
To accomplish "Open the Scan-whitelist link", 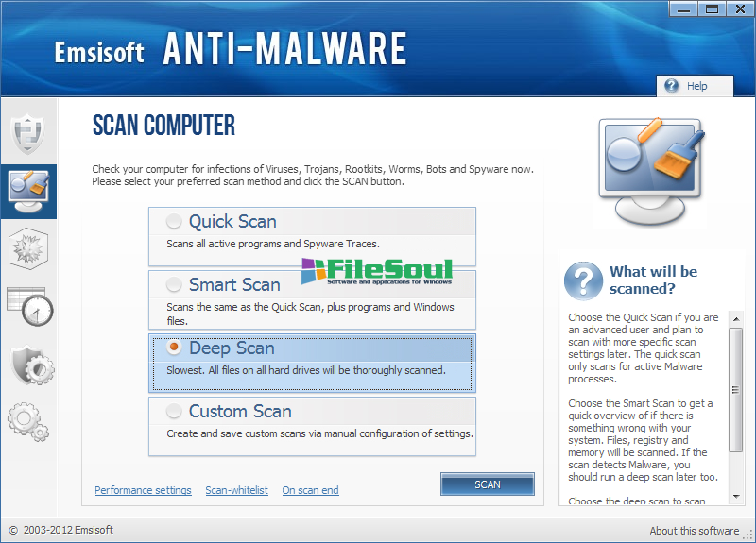I will pyautogui.click(x=236, y=490).
